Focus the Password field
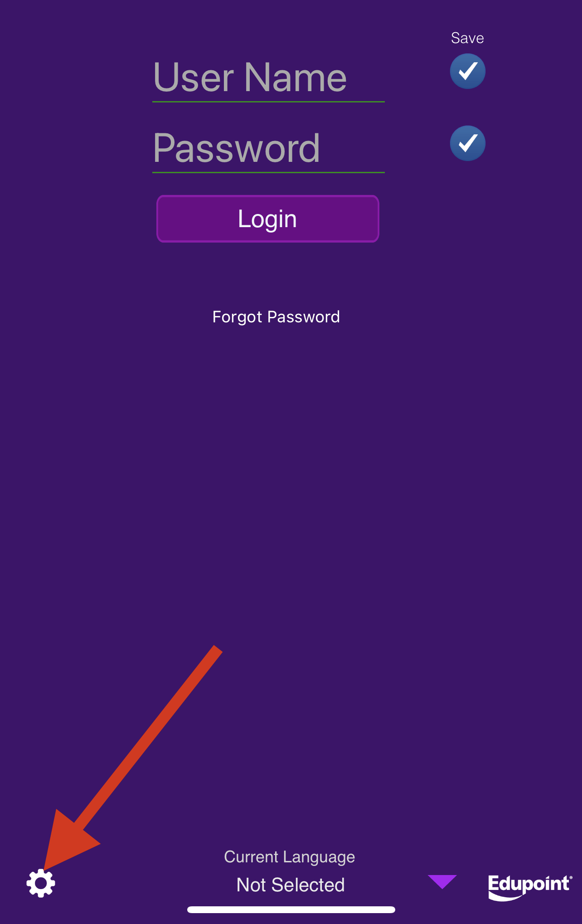The image size is (582, 924). click(268, 149)
